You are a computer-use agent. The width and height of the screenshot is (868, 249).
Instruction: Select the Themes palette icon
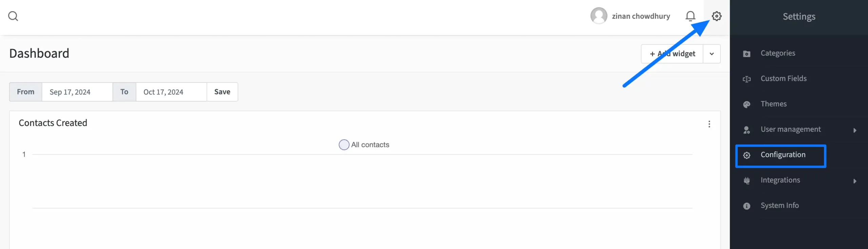point(746,104)
